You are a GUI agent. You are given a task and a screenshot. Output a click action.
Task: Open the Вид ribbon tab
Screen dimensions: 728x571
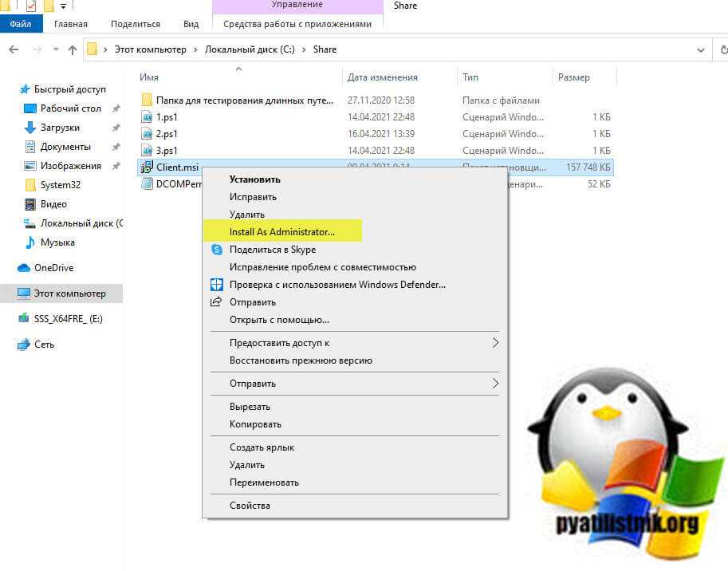(191, 24)
